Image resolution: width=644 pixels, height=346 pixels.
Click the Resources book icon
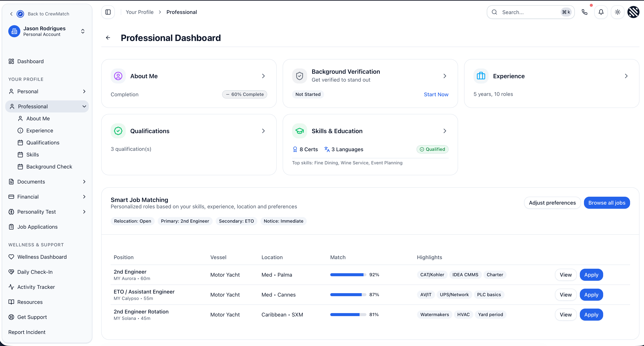click(11, 302)
